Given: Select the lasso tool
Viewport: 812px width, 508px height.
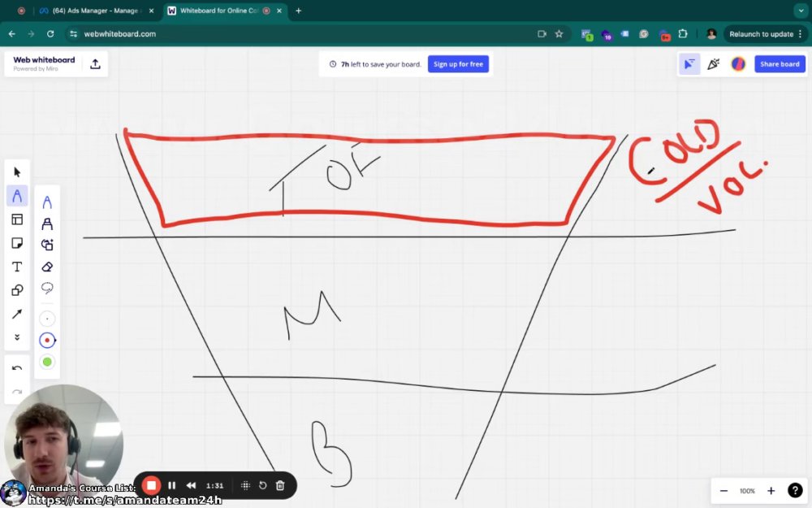Looking at the screenshot, I should 47,289.
